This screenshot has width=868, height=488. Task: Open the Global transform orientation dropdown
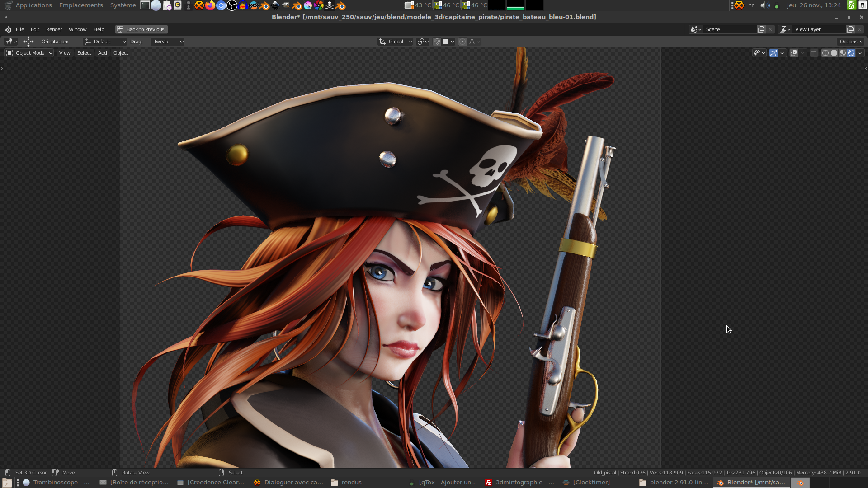(395, 42)
